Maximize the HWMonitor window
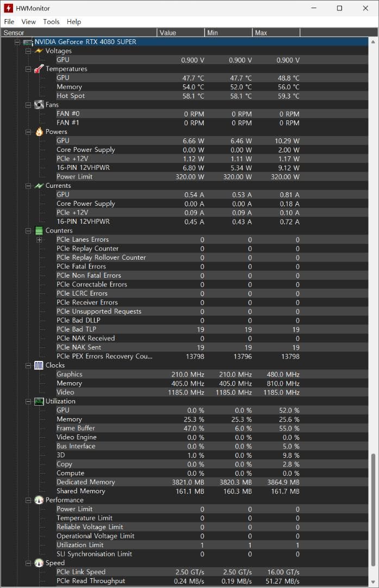The image size is (379, 588). [x=339, y=8]
